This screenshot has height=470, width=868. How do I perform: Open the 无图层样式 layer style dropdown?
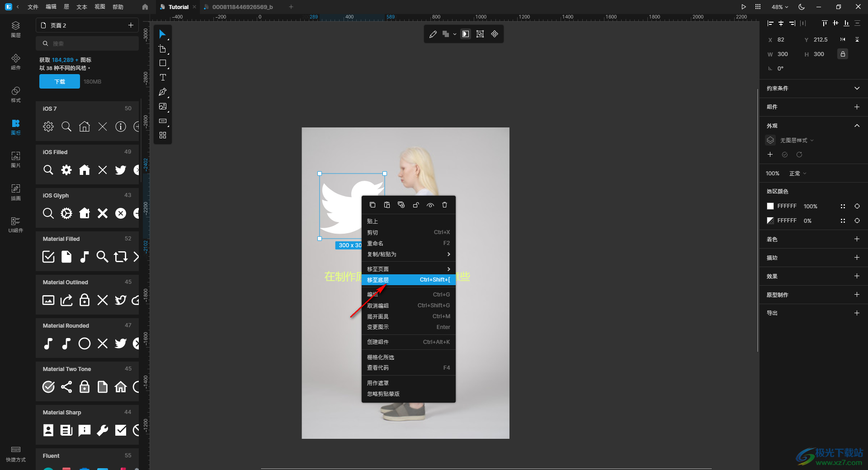click(x=797, y=141)
